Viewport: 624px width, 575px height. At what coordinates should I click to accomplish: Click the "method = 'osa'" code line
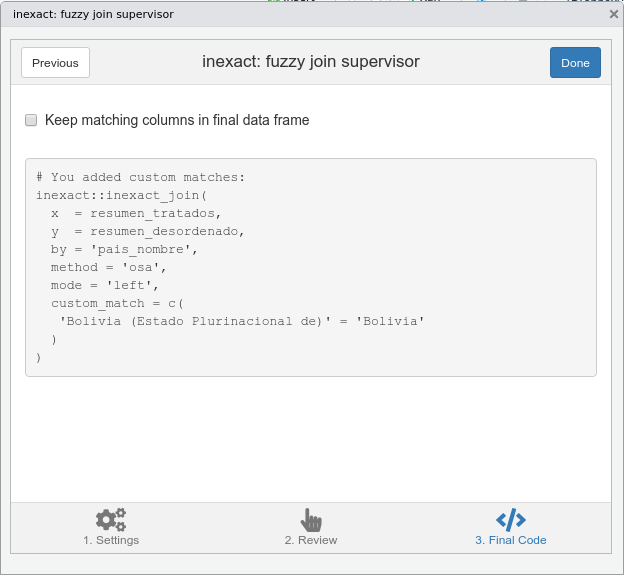click(109, 267)
